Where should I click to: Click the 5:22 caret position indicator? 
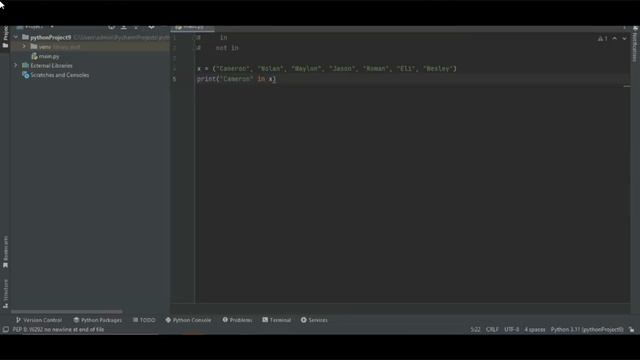tap(475, 329)
